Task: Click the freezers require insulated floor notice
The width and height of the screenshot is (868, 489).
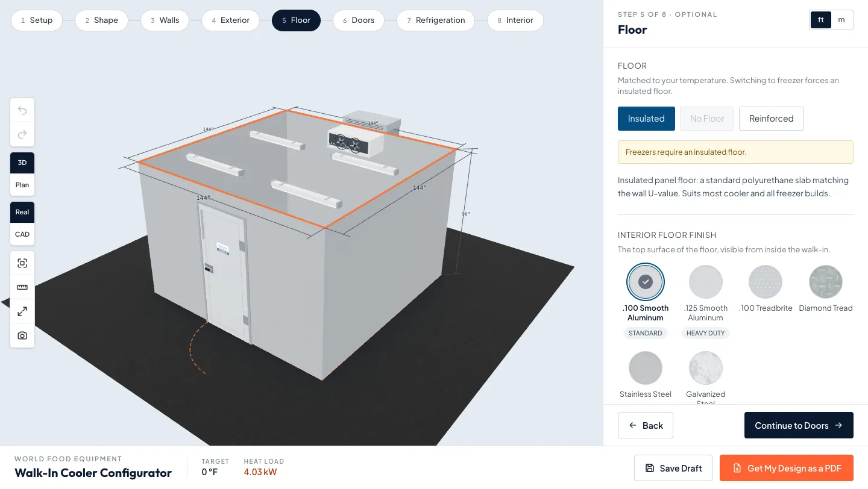Action: pos(735,152)
